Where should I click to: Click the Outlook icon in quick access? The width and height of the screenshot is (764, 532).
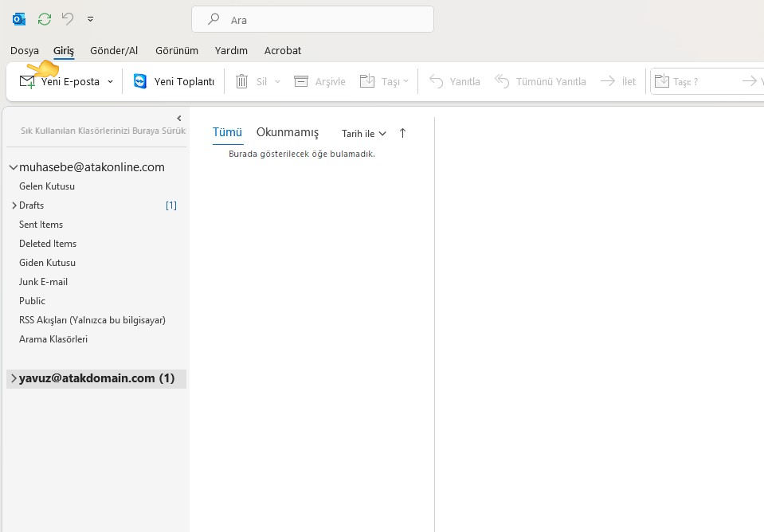click(x=18, y=18)
